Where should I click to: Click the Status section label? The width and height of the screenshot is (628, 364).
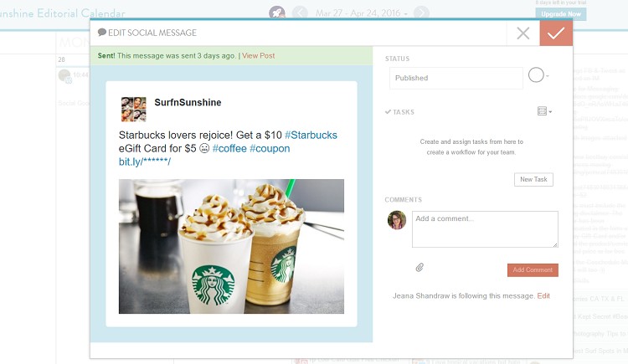click(x=397, y=59)
